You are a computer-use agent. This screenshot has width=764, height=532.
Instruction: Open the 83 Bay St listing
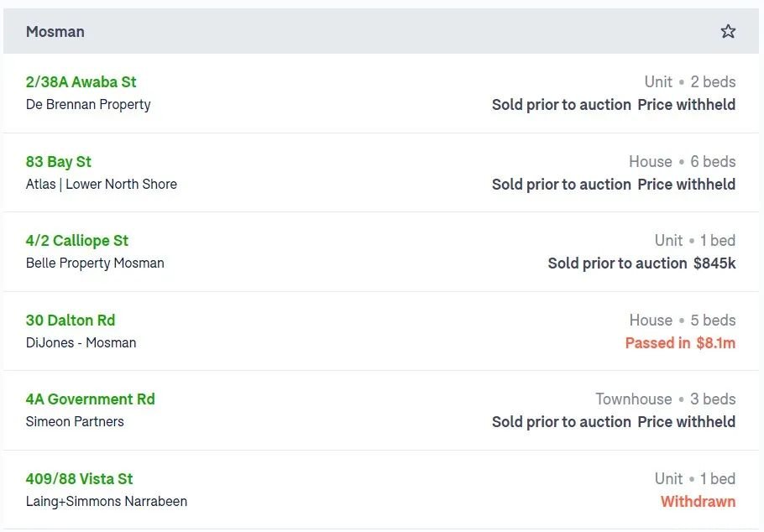(59, 161)
